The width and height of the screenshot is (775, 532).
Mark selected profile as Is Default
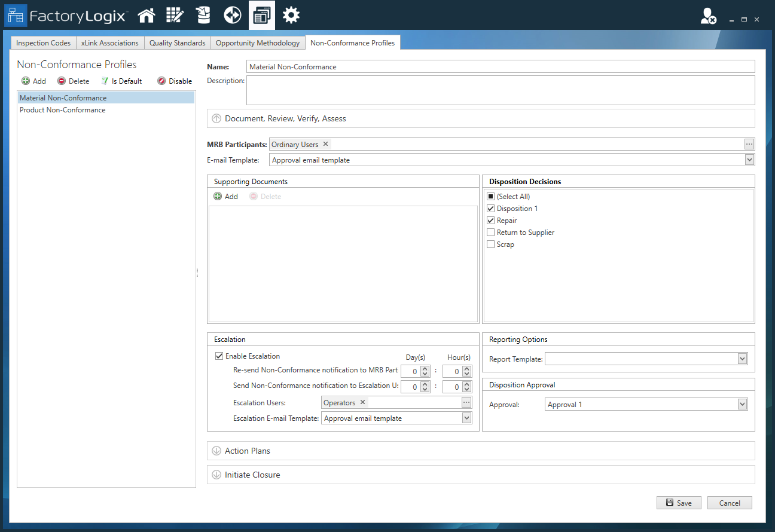[121, 81]
